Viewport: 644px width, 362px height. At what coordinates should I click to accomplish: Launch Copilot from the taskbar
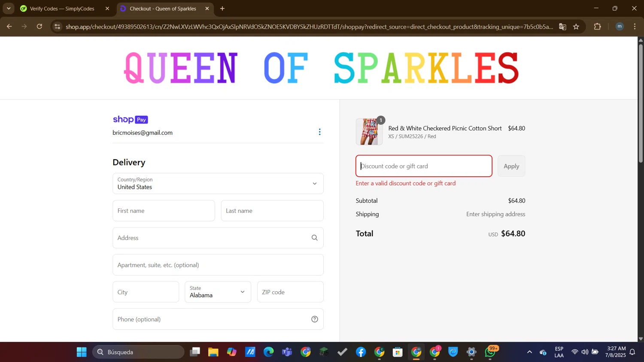[232, 352]
